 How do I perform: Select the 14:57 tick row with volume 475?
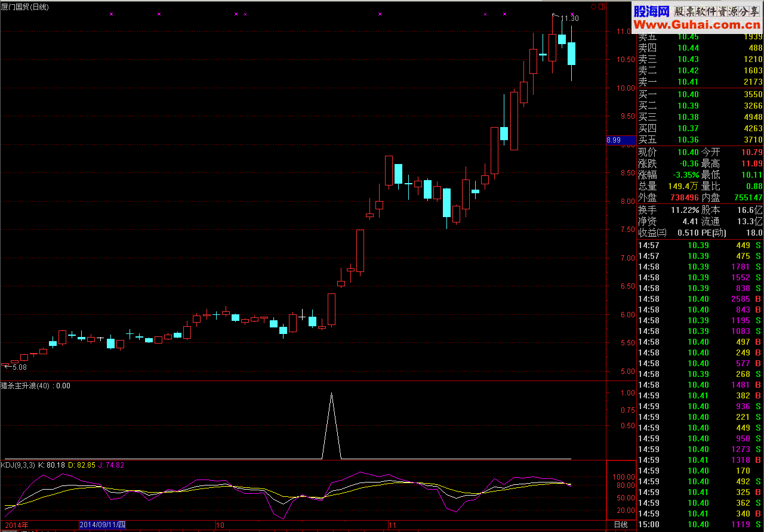(701, 256)
